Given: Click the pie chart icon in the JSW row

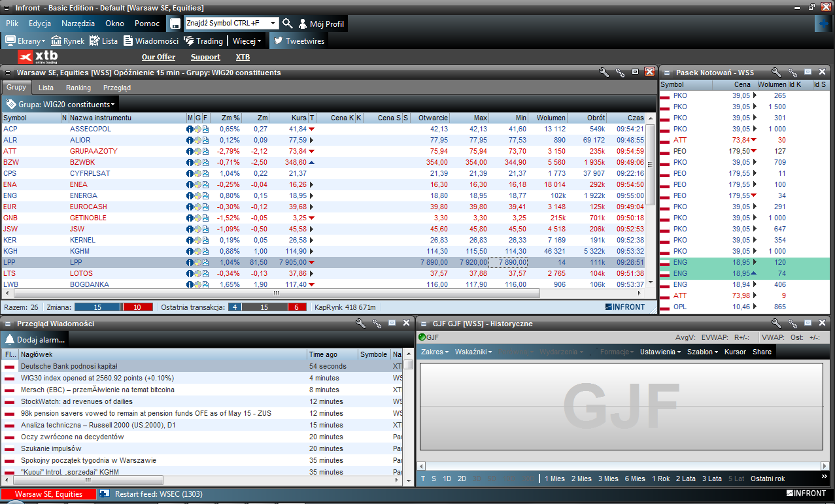Looking at the screenshot, I should click(197, 229).
